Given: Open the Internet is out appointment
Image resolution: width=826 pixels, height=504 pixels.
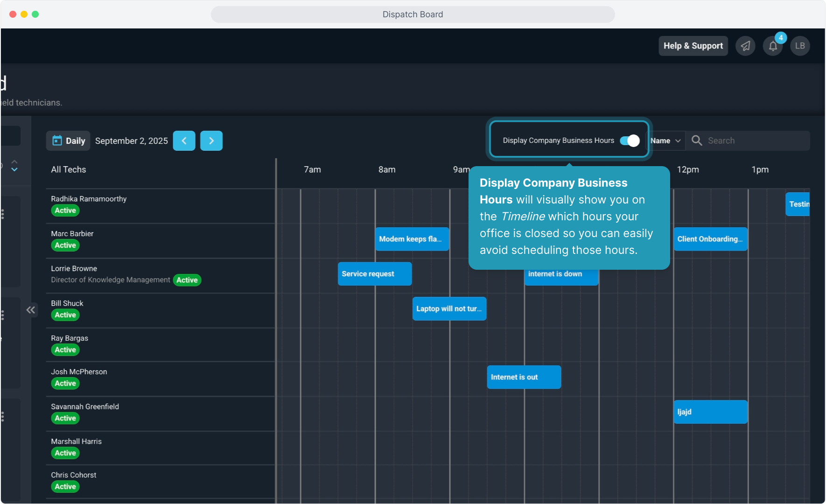Looking at the screenshot, I should [524, 377].
